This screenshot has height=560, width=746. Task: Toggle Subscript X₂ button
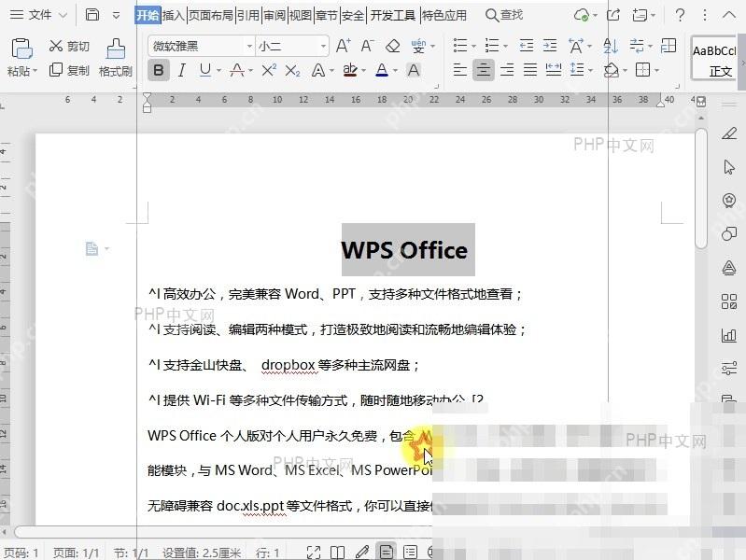click(292, 71)
